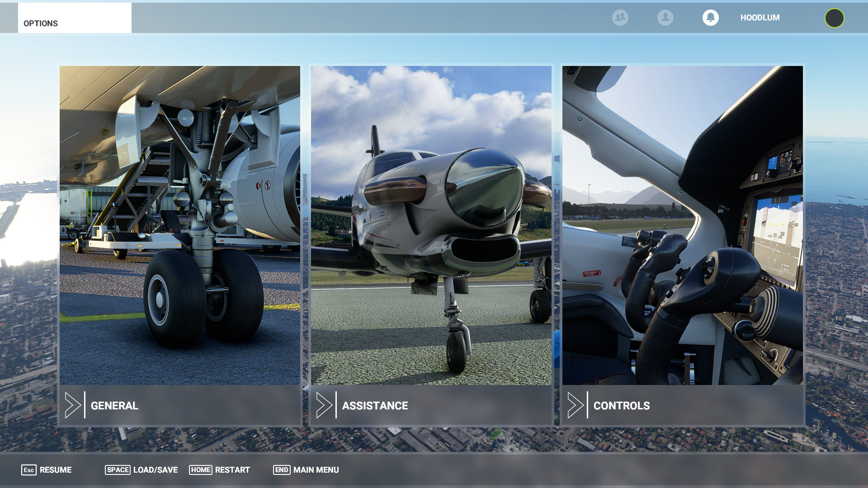Click the round gamer avatar picture

pos(834,18)
